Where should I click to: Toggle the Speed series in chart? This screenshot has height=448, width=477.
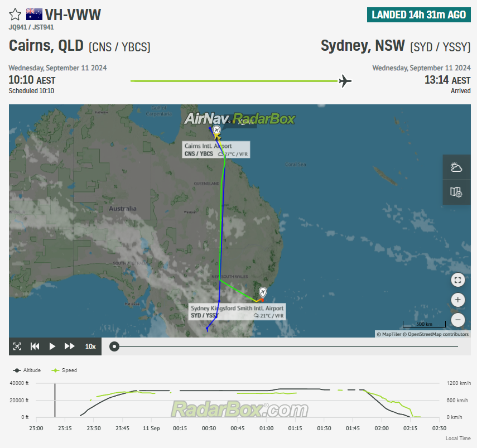(x=64, y=370)
